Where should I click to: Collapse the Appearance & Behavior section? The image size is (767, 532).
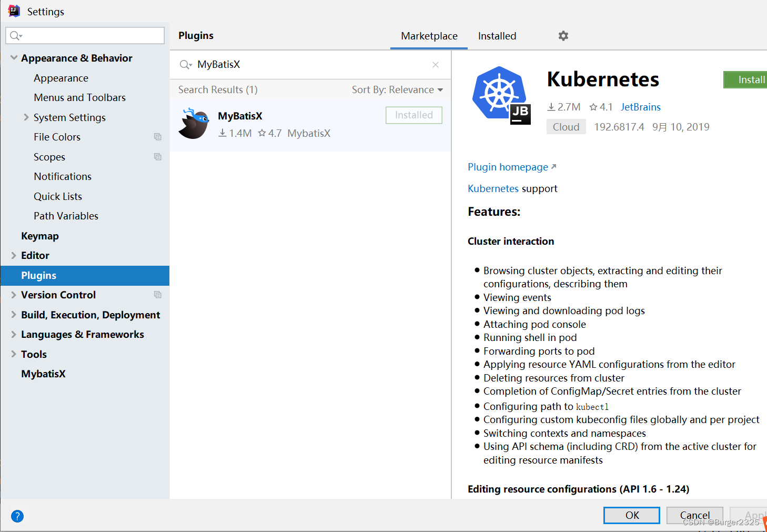(14, 58)
